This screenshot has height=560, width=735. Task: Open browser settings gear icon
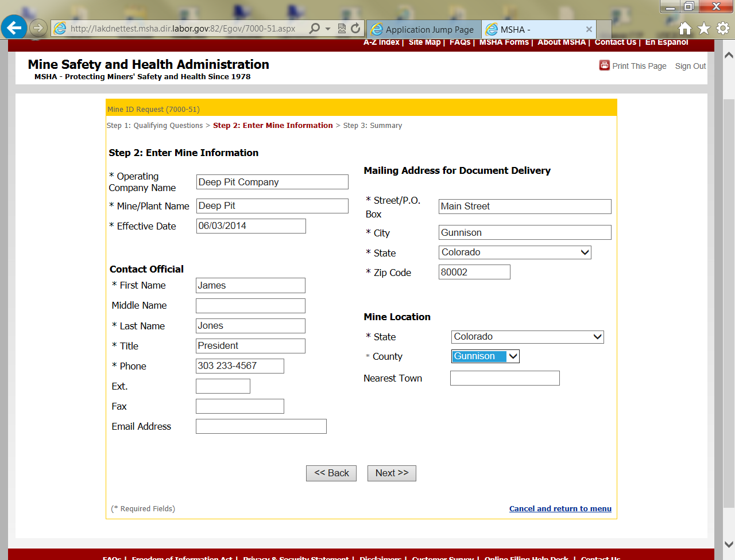pyautogui.click(x=723, y=28)
